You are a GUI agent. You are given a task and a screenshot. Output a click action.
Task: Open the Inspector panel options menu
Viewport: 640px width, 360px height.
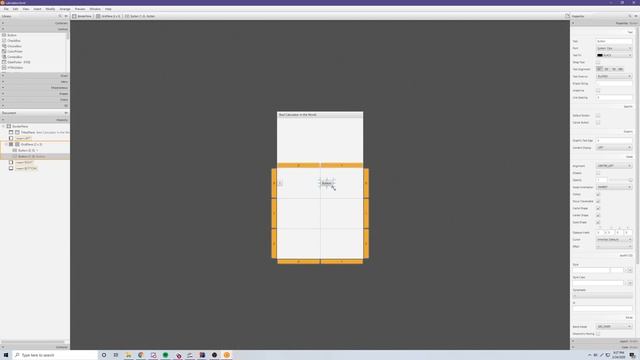[x=636, y=16]
